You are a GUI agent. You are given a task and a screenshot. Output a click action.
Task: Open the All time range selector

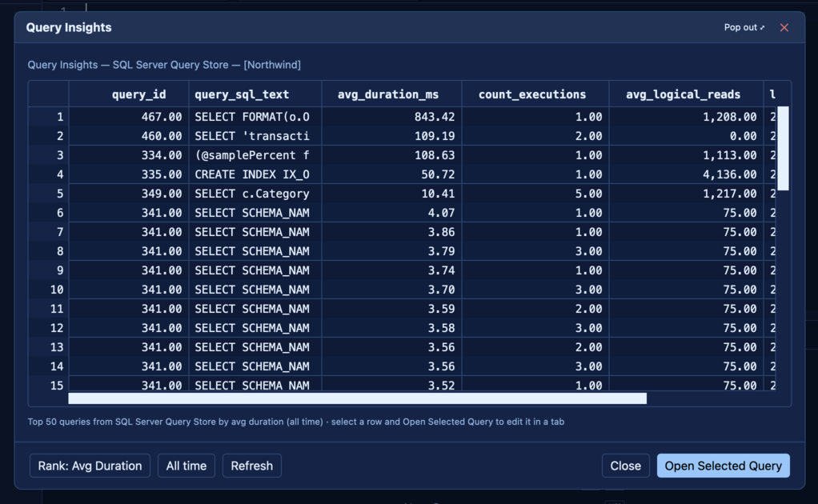(186, 466)
